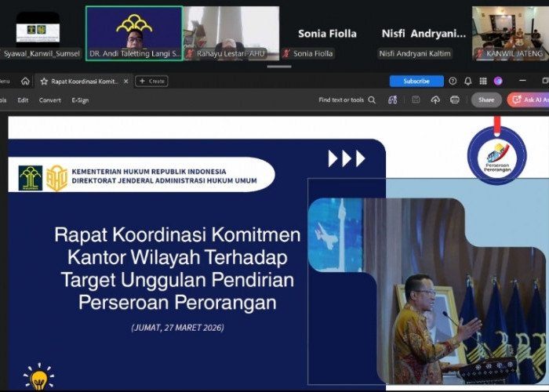Select Nisfi Andryani Kaltim participant tile
This screenshot has width=549, height=392.
(x=423, y=33)
